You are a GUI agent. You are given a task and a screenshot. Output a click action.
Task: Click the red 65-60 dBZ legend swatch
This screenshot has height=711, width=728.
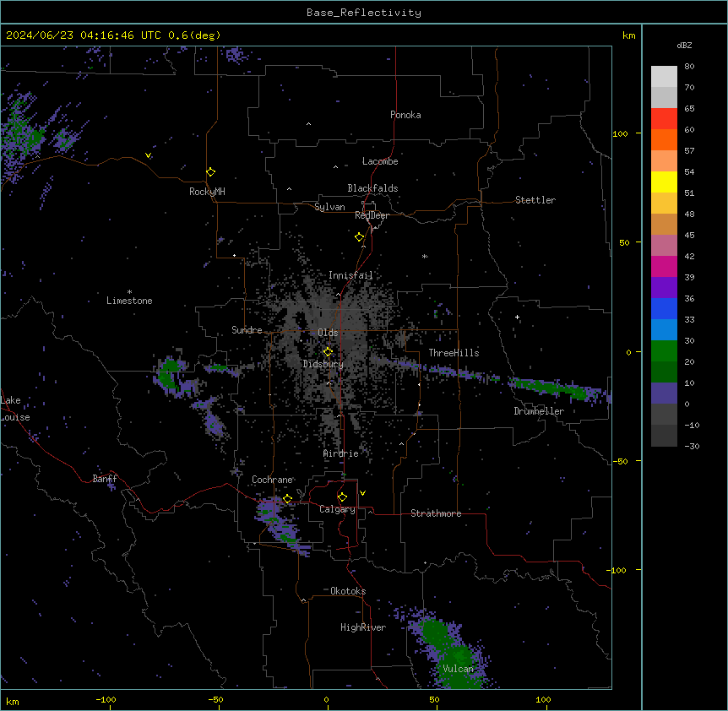click(x=664, y=119)
